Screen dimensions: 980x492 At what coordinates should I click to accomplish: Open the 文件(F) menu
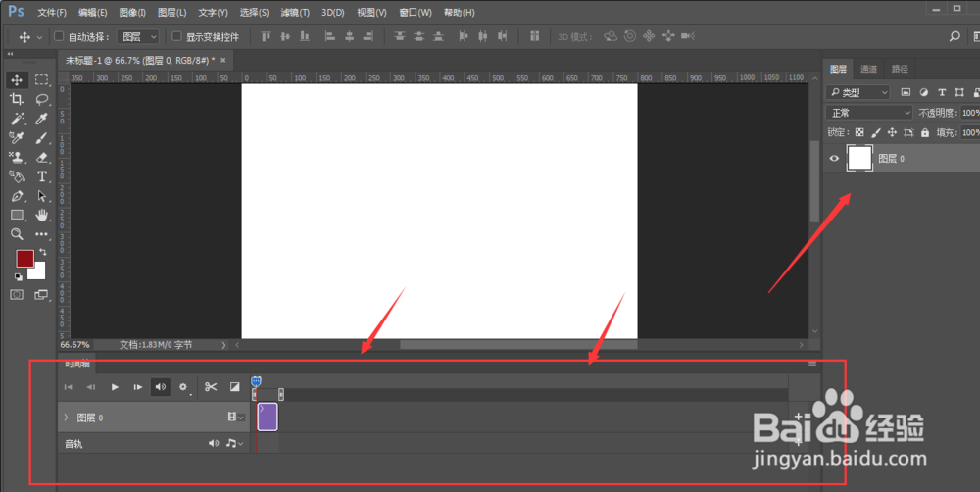point(52,13)
